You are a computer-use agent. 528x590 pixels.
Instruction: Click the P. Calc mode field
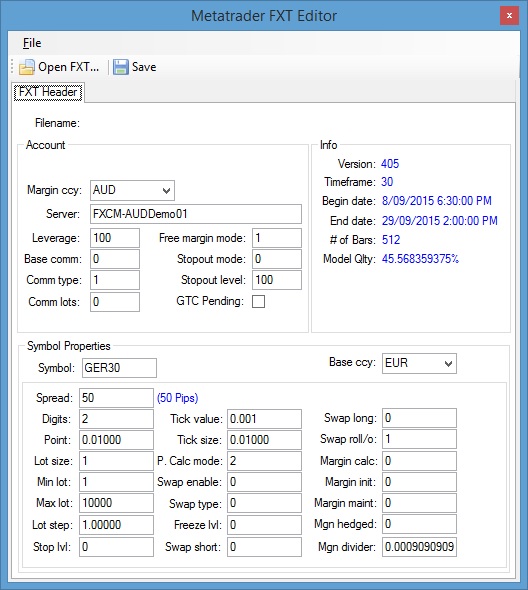coord(264,461)
